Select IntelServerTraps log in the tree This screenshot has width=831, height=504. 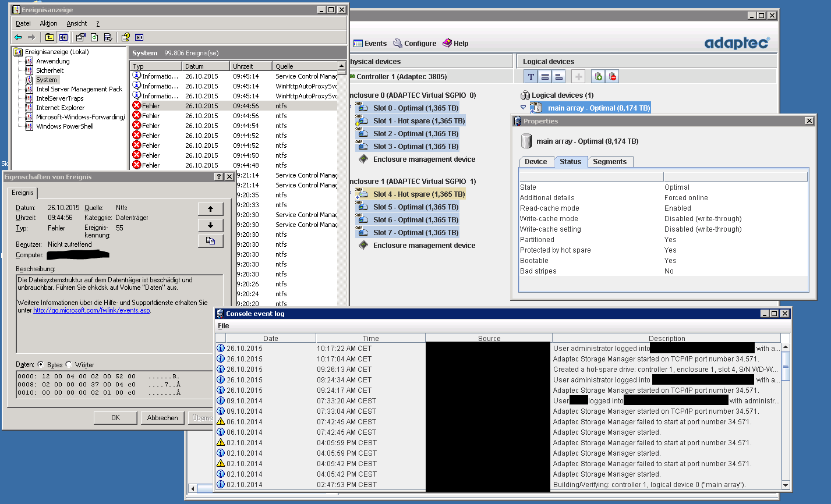(59, 98)
